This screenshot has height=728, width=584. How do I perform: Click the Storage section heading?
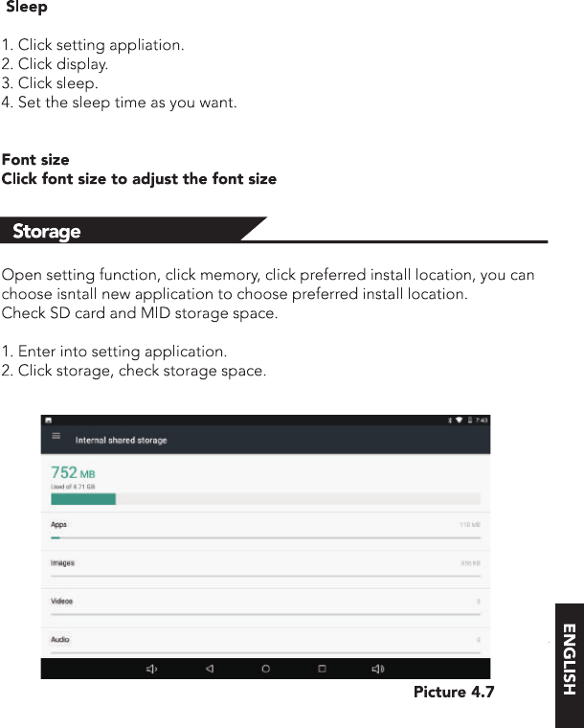point(47,231)
